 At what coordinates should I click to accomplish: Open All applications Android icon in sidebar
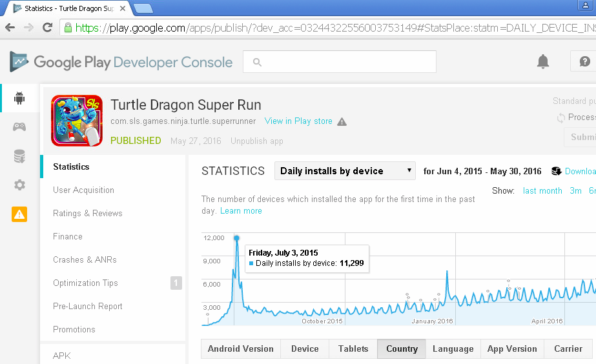click(x=19, y=98)
